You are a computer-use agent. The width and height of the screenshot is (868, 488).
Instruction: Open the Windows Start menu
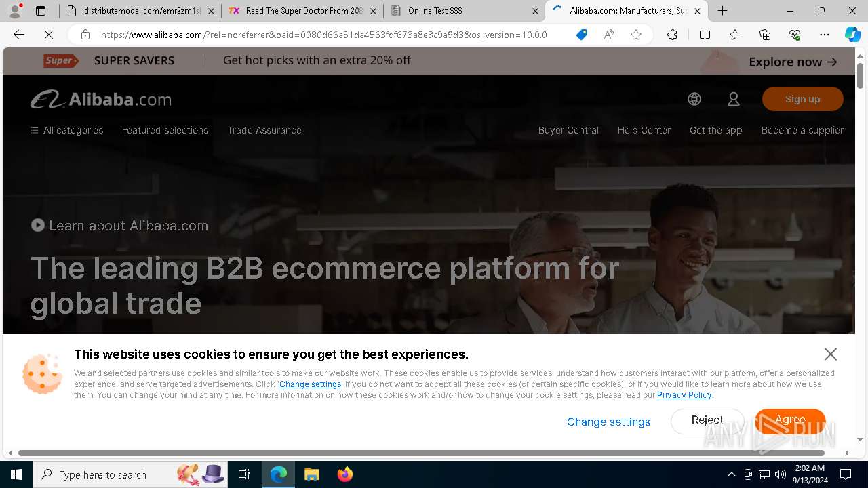click(x=16, y=474)
